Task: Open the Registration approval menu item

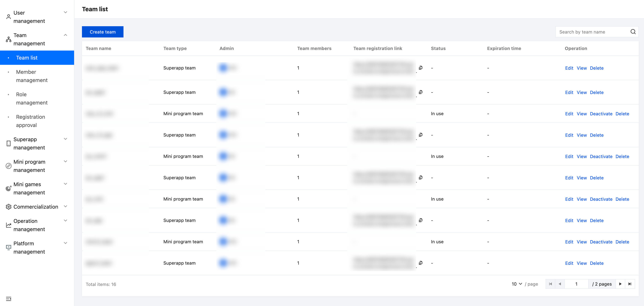Action: pyautogui.click(x=30, y=121)
